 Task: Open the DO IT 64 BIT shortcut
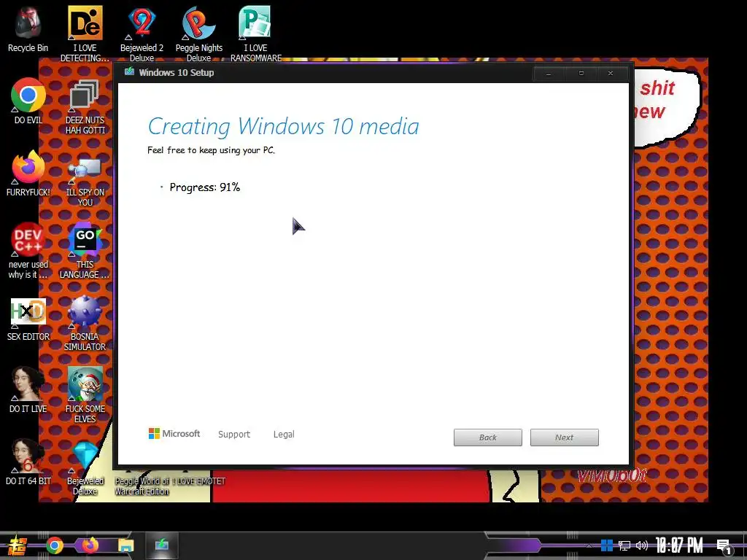click(28, 461)
